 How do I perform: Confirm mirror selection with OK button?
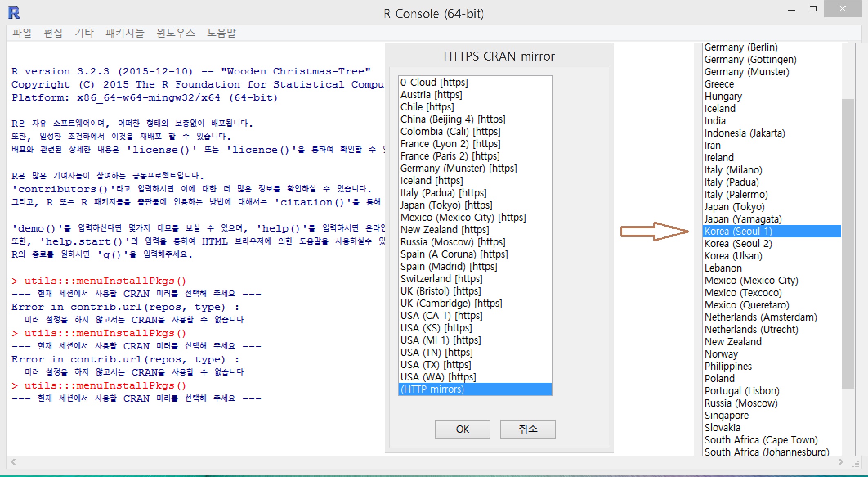(x=463, y=429)
